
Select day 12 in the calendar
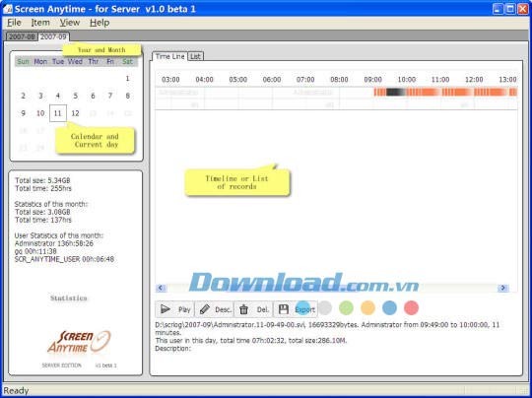(75, 113)
